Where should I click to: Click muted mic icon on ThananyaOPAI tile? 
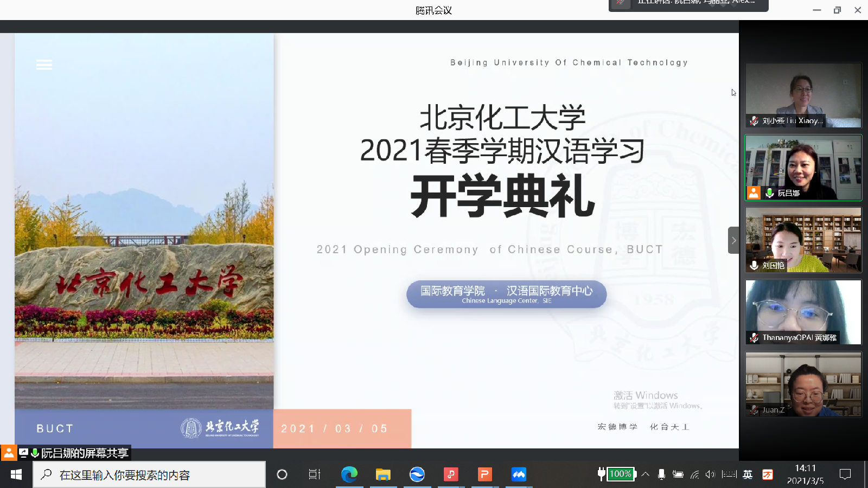[754, 337]
